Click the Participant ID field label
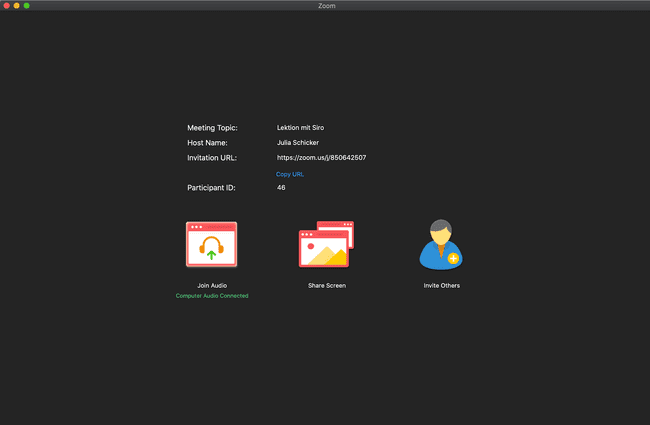650x425 pixels. (x=211, y=188)
